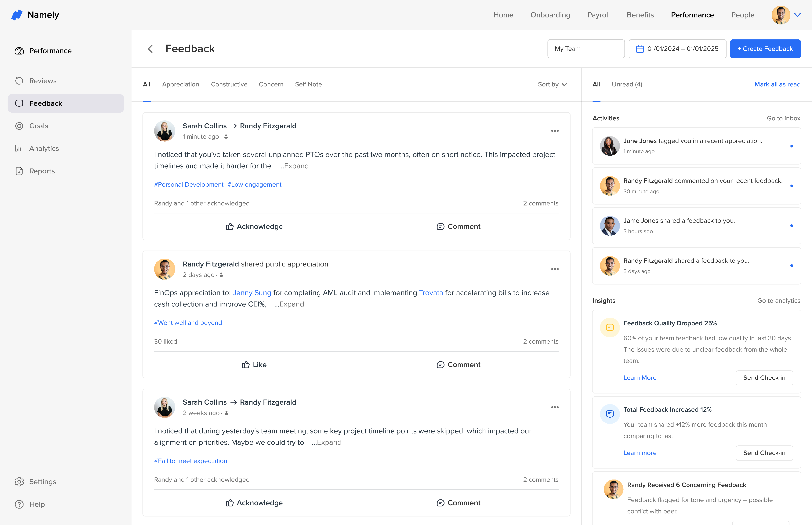Open Analytics in the sidebar
The image size is (812, 525).
point(44,148)
